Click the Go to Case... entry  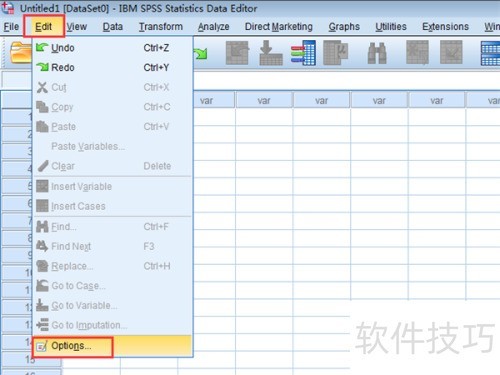(113, 286)
